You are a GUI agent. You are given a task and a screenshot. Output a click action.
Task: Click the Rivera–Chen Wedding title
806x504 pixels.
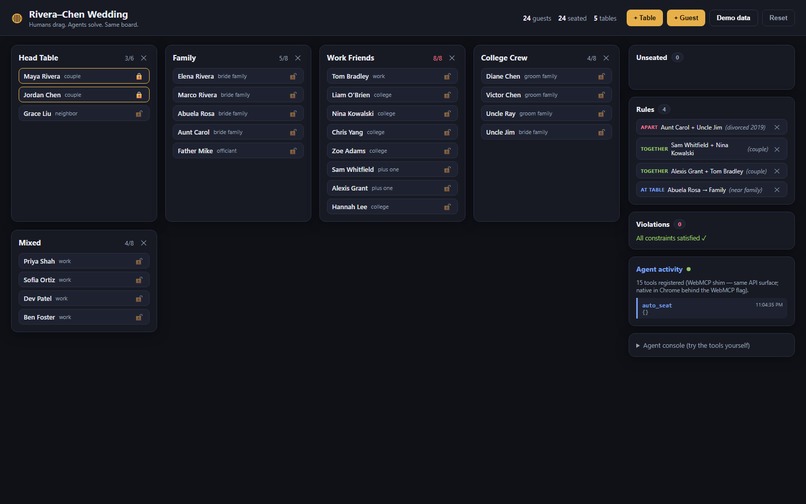tap(78, 14)
